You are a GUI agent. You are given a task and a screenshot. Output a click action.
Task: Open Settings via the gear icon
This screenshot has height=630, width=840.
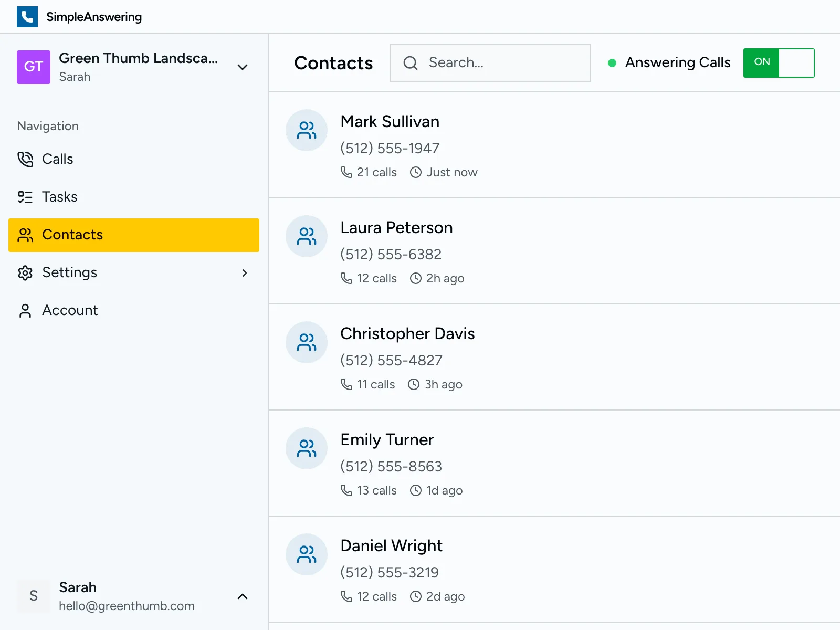tap(25, 273)
